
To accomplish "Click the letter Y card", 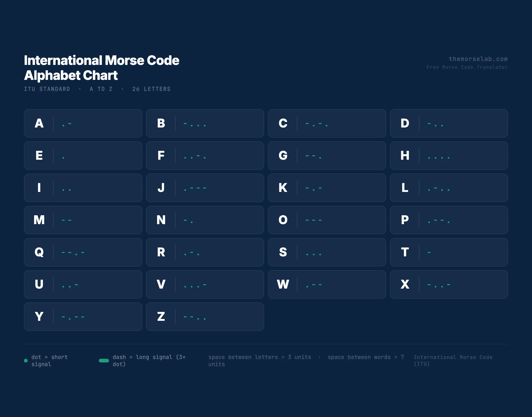I will coord(83,317).
